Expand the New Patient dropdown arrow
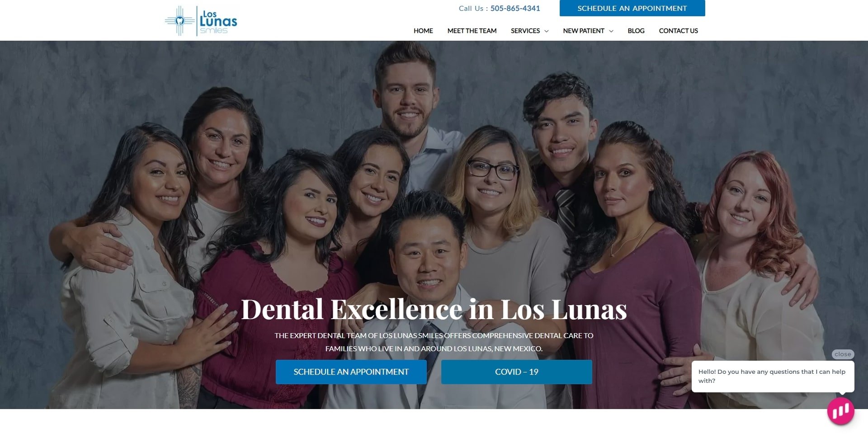868x438 pixels. [x=611, y=31]
